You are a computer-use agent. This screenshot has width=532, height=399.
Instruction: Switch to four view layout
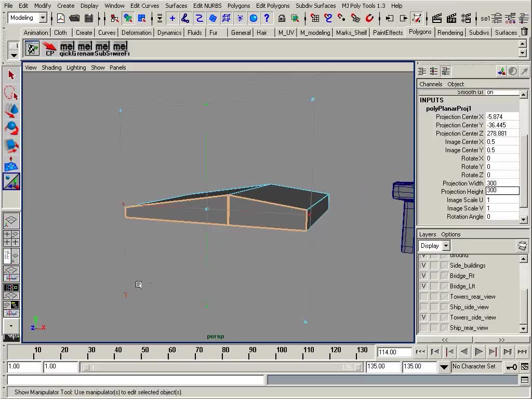[x=11, y=238]
